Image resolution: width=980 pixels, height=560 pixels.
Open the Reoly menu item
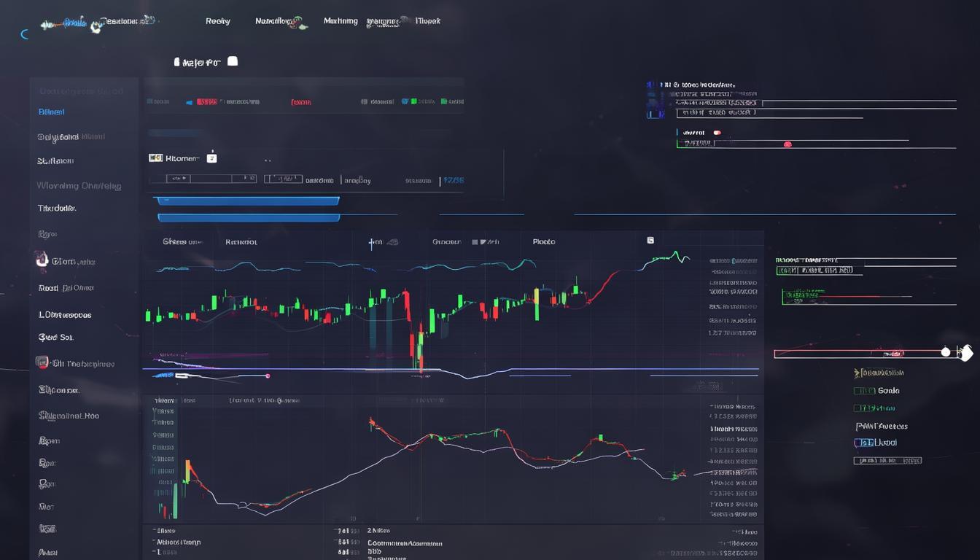tap(218, 21)
